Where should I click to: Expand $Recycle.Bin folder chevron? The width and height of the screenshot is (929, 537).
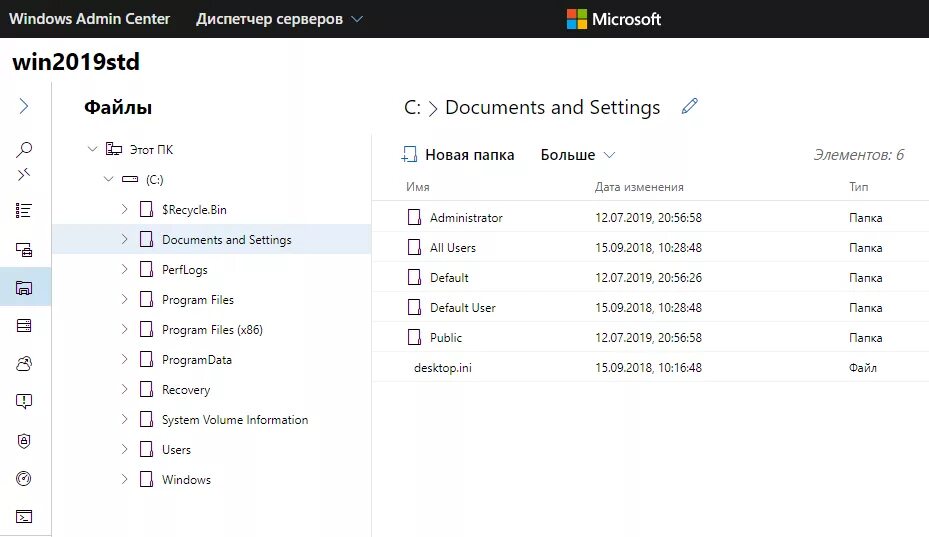(x=124, y=209)
